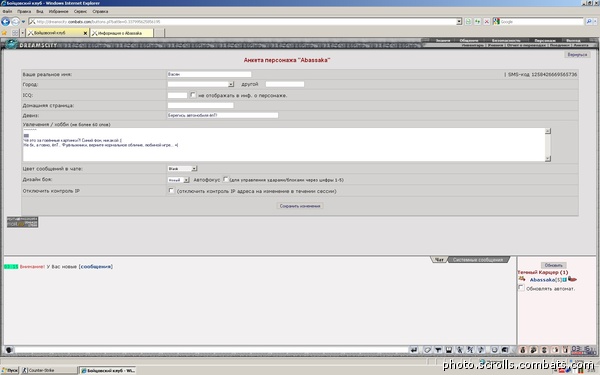600x375 pixels.
Task: Click the Девиз motto input field
Action: pos(223,115)
